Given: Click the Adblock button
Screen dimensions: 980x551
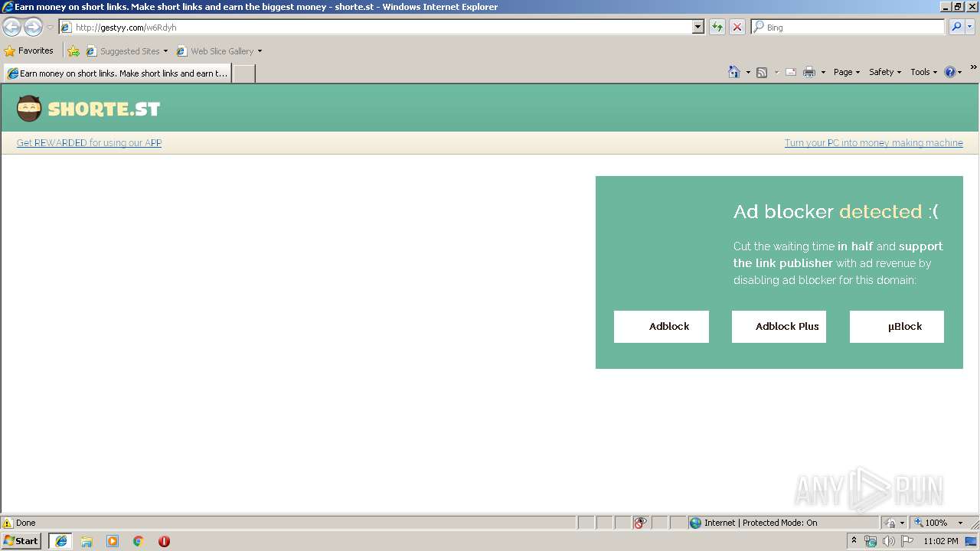Looking at the screenshot, I should [x=661, y=327].
